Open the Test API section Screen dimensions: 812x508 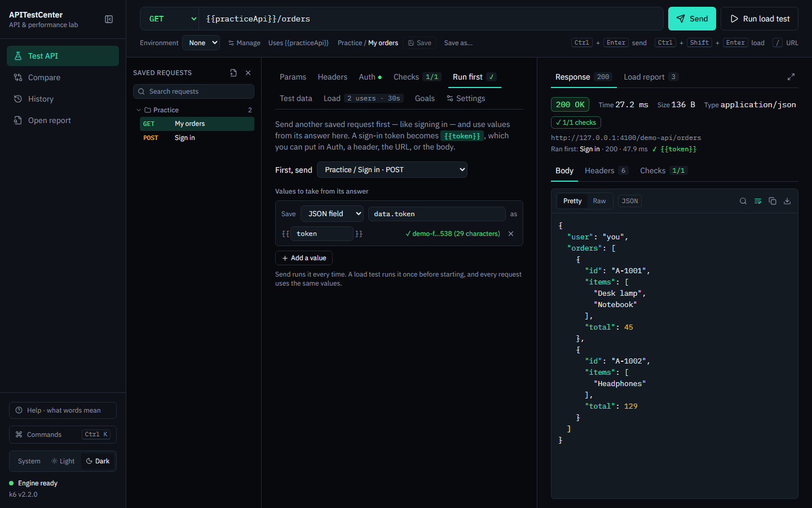pyautogui.click(x=63, y=56)
